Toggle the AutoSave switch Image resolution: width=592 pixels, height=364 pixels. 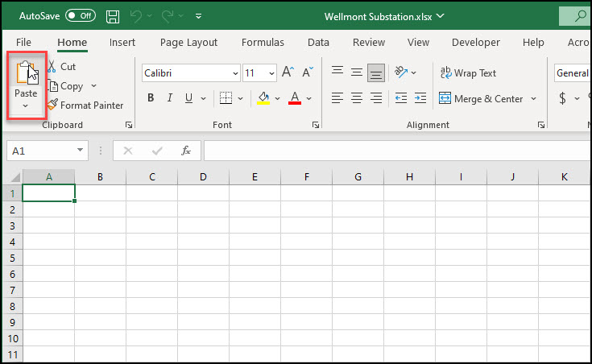pos(81,15)
